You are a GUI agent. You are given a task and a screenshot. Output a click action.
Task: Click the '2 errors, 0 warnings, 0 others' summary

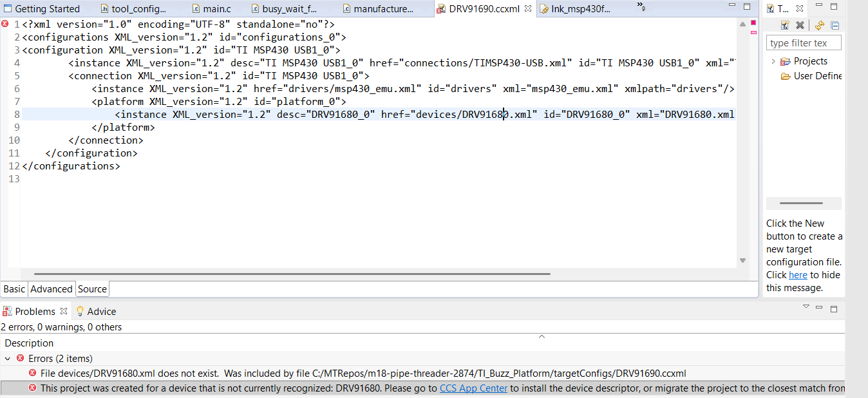[61, 327]
